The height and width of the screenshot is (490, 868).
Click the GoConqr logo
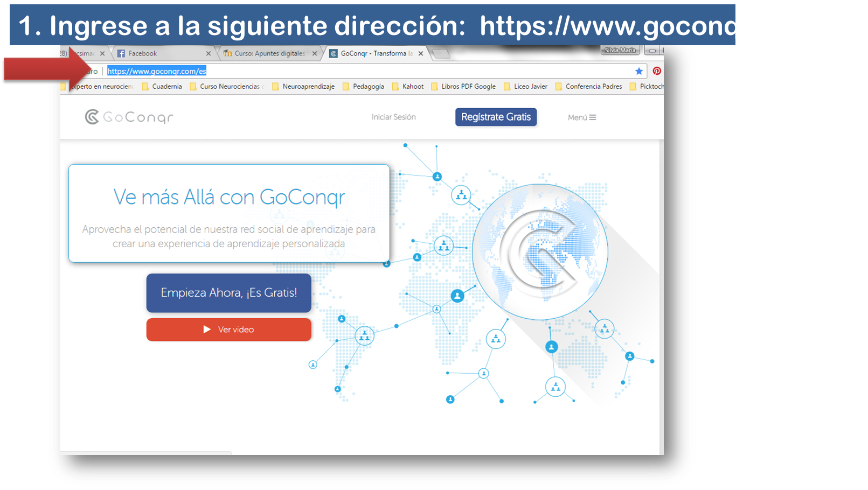[x=129, y=117]
